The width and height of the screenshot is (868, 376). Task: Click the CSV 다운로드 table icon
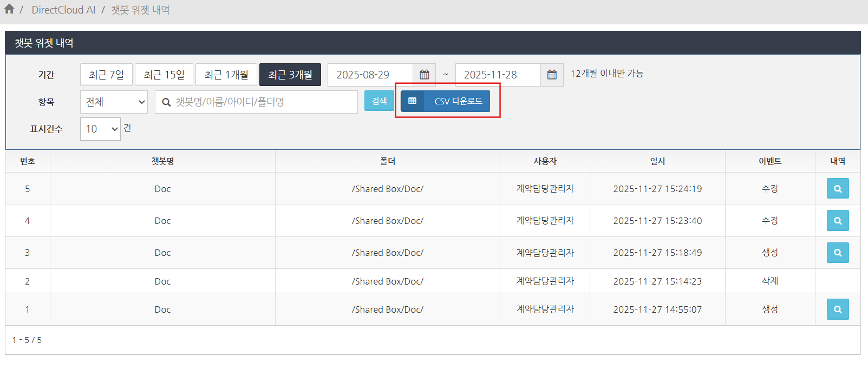click(x=413, y=101)
